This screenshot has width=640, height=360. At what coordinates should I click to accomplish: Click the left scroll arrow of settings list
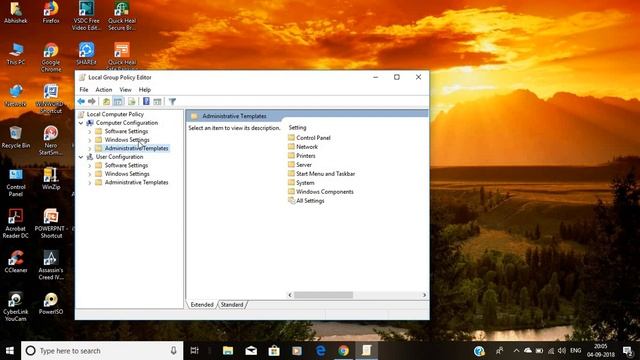[290, 295]
